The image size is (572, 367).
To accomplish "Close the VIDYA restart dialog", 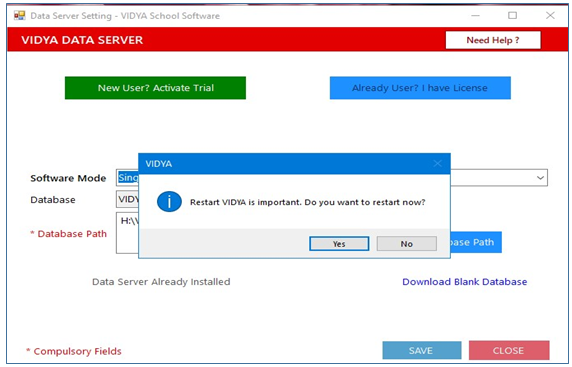I will pos(438,163).
